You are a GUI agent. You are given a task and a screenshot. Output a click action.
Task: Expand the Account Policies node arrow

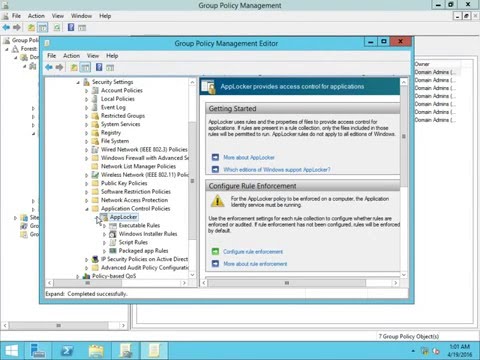click(87, 91)
